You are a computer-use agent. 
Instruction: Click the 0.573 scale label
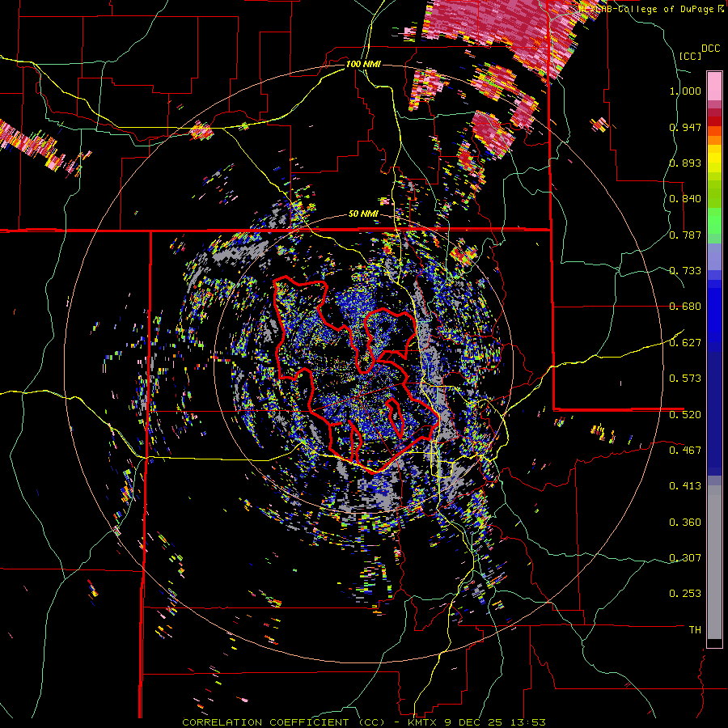(x=685, y=379)
